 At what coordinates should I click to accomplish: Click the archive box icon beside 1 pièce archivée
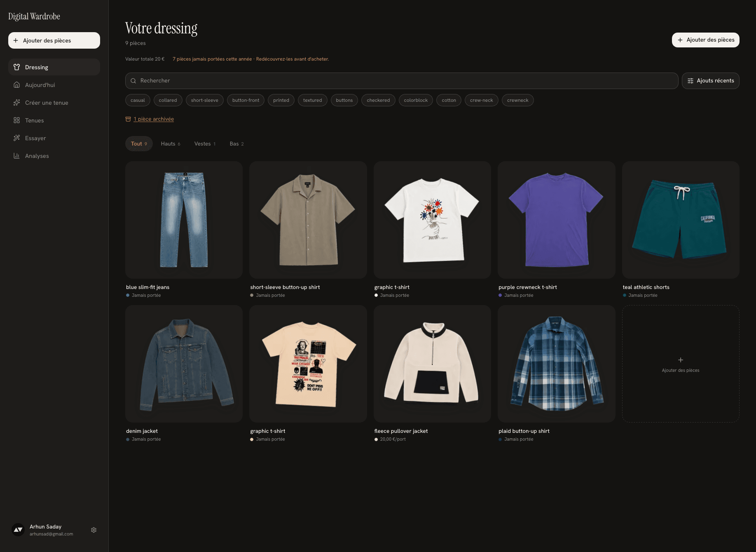point(128,119)
